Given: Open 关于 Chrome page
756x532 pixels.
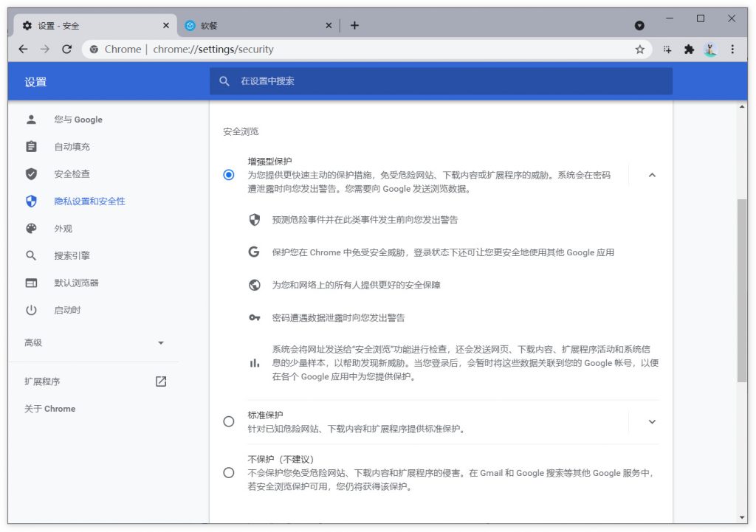Looking at the screenshot, I should click(50, 408).
